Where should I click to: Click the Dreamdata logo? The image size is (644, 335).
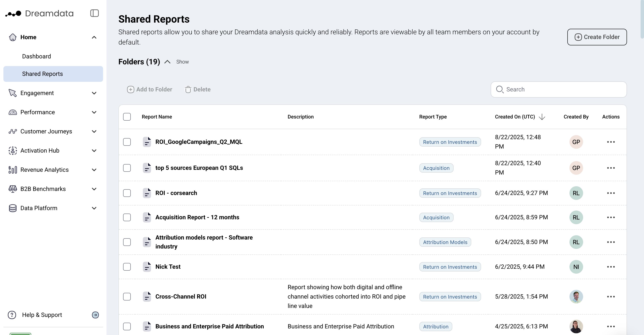point(39,13)
